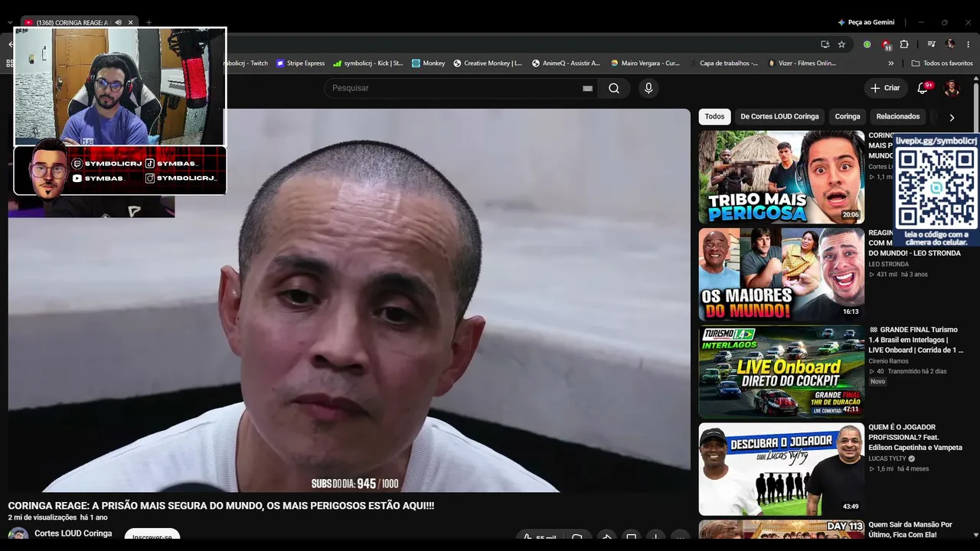The image size is (980, 551).
Task: Open the TRIBO MAIS PERIGOSA video thumbnail
Action: coord(781,177)
